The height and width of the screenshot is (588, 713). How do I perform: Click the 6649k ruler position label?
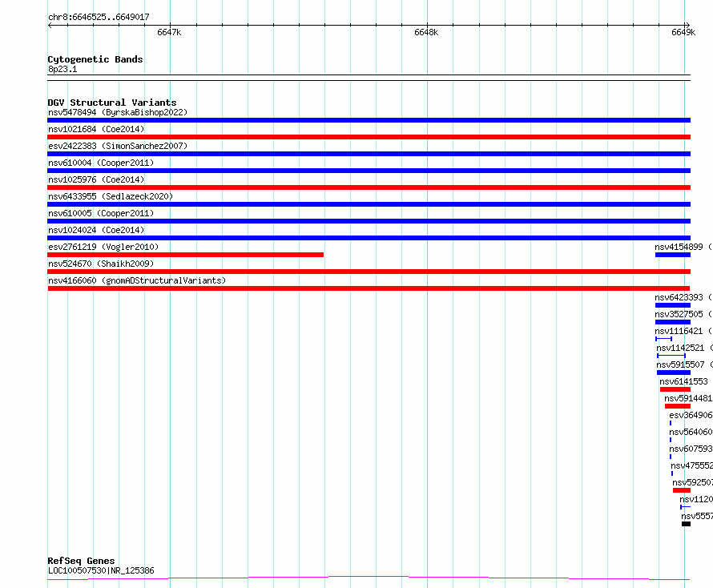683,32
